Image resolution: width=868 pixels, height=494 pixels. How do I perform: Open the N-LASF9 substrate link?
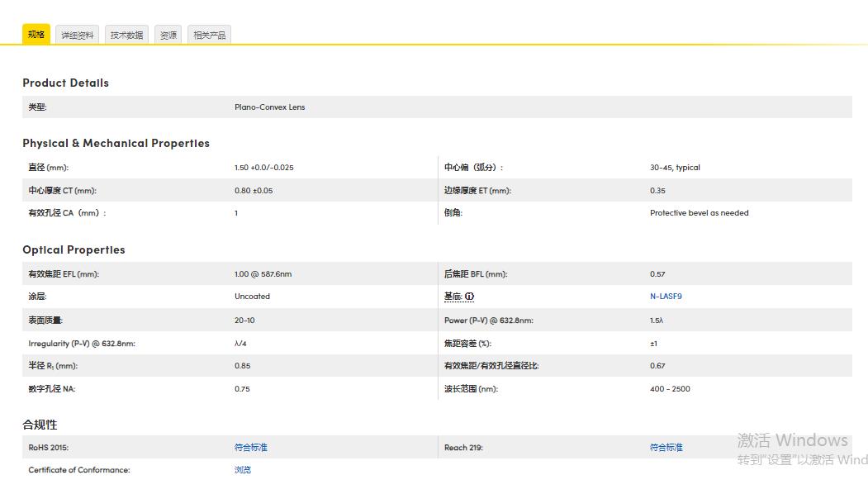point(666,297)
